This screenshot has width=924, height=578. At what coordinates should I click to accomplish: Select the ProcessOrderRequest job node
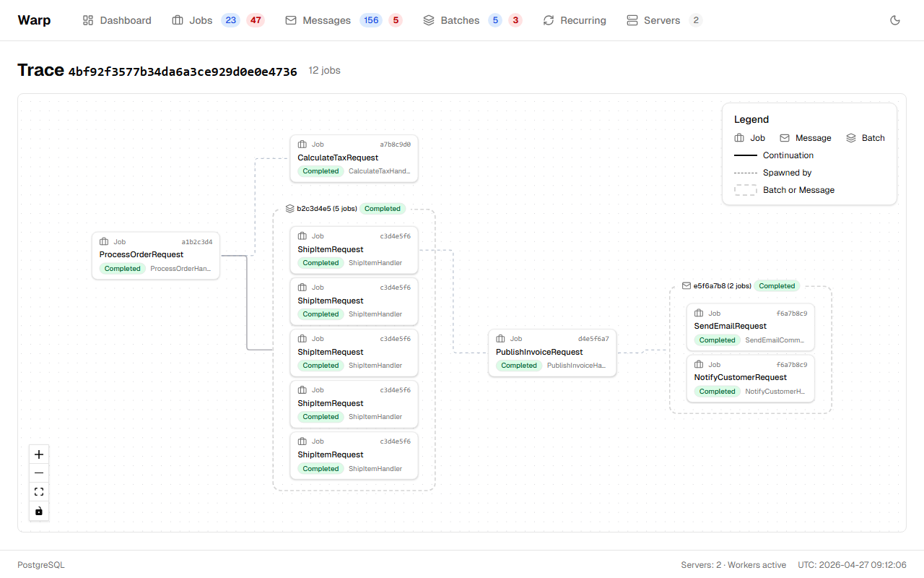156,255
